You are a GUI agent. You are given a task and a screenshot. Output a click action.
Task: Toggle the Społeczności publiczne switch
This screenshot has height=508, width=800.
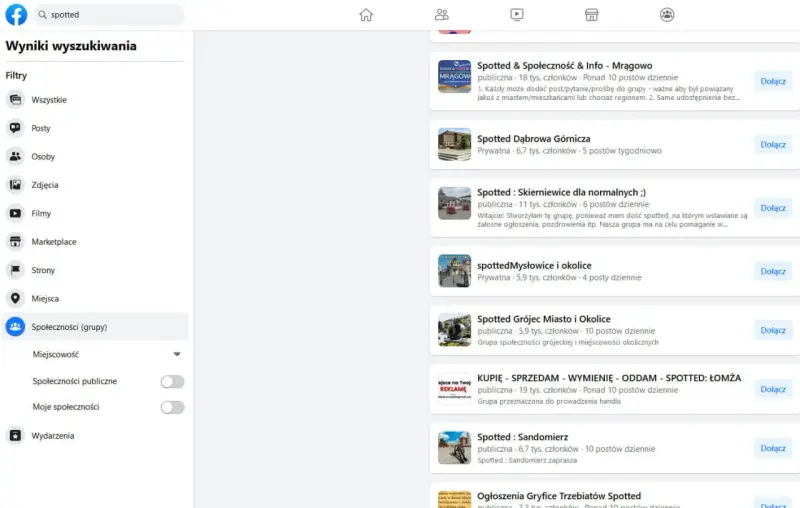point(172,382)
